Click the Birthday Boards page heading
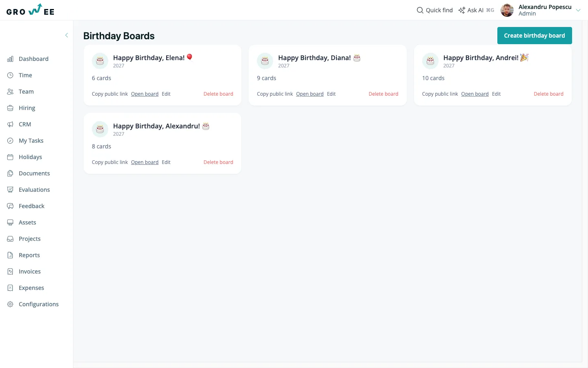 [x=119, y=36]
